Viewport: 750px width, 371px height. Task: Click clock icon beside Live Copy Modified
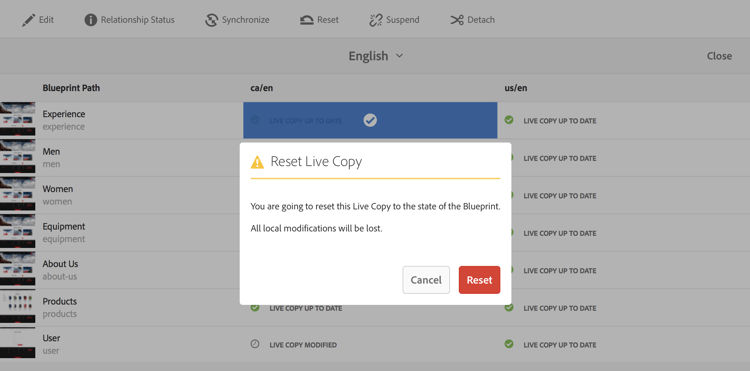click(255, 344)
